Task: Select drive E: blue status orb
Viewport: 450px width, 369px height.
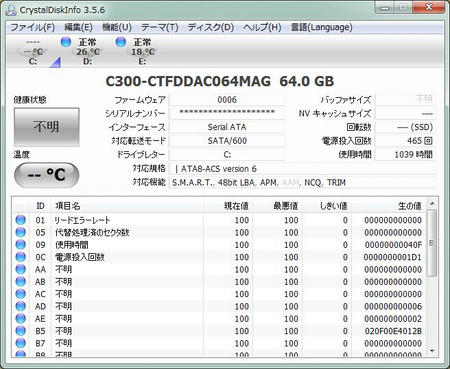Action: (x=121, y=42)
